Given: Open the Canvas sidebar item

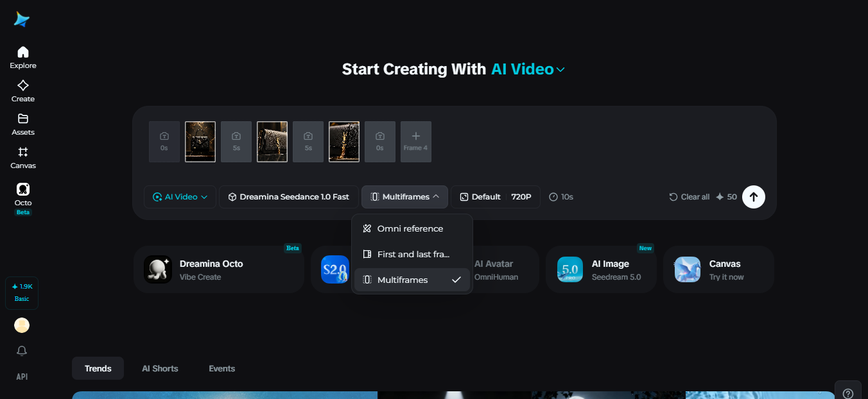Looking at the screenshot, I should [23, 158].
